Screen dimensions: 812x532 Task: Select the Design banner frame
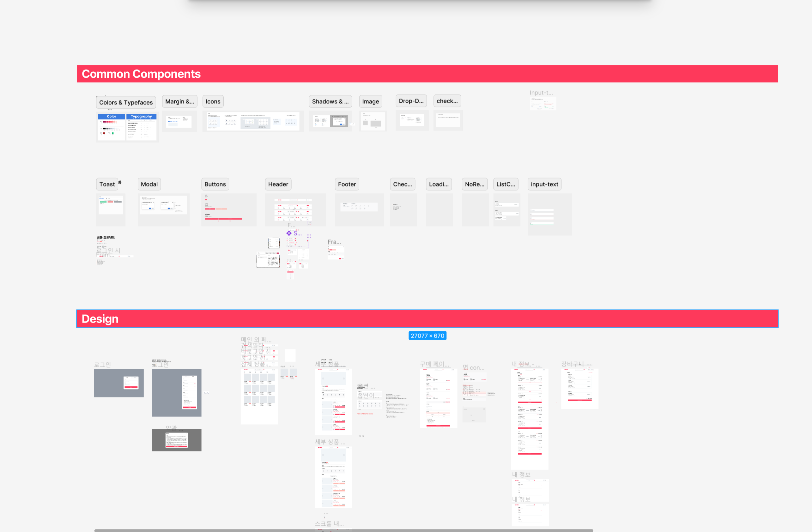[427, 318]
